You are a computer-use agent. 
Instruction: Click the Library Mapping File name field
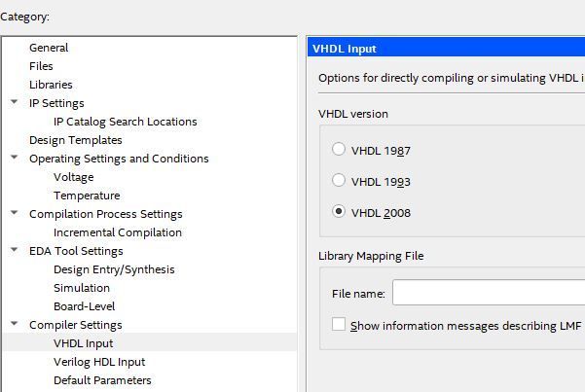(487, 293)
